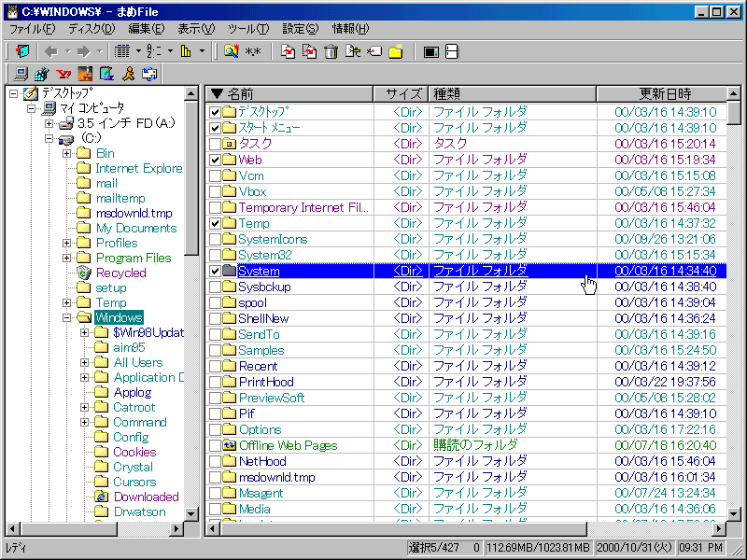Open the ツール(T) menu
The width and height of the screenshot is (747, 560).
248,29
